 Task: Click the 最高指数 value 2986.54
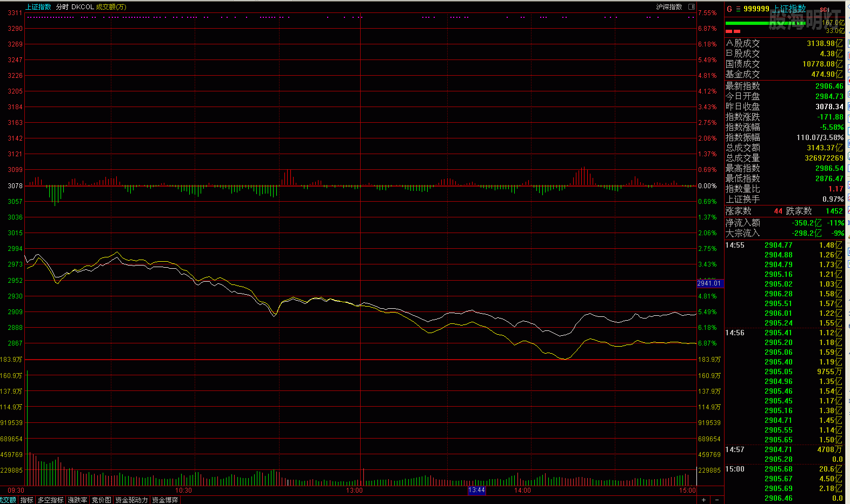pyautogui.click(x=829, y=168)
